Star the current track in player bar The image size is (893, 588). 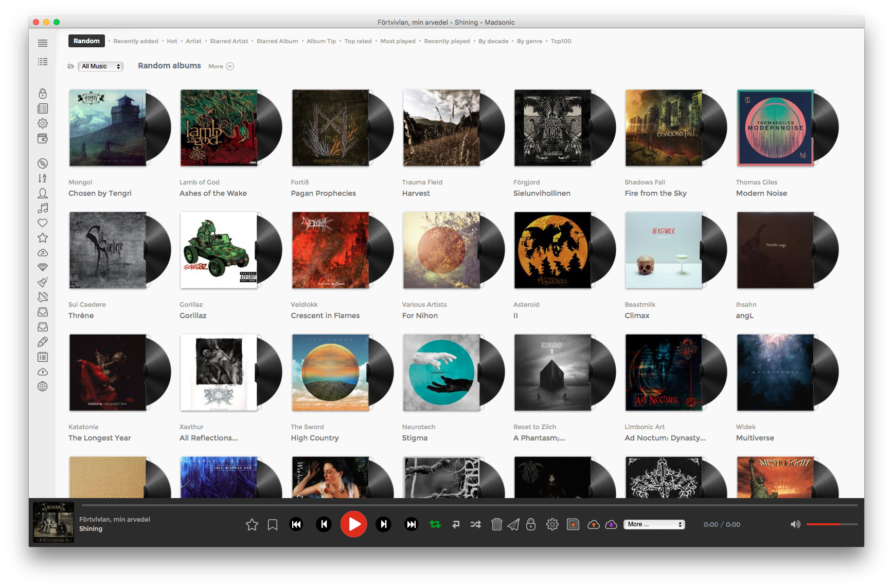252,524
